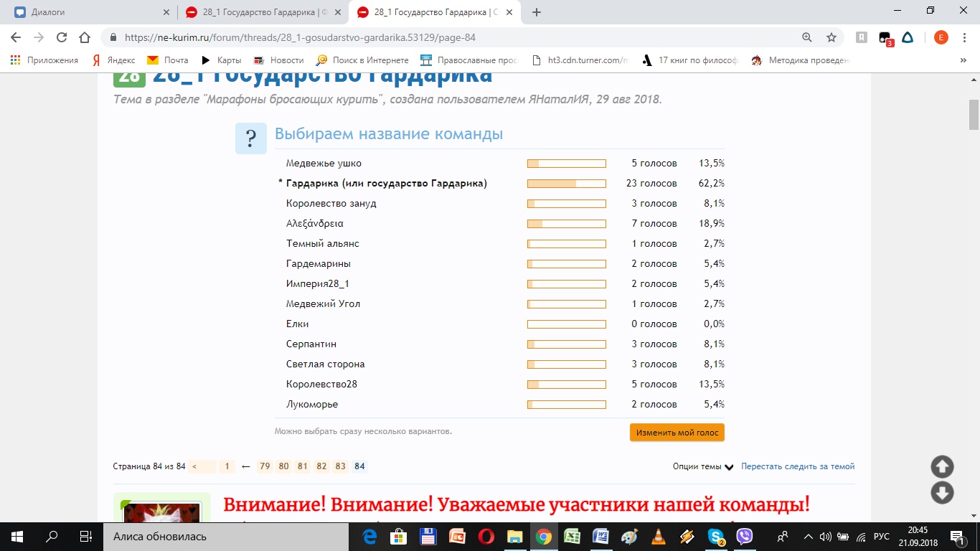Switch to the middle 28_1 Государство Гардарика tab

(x=261, y=11)
